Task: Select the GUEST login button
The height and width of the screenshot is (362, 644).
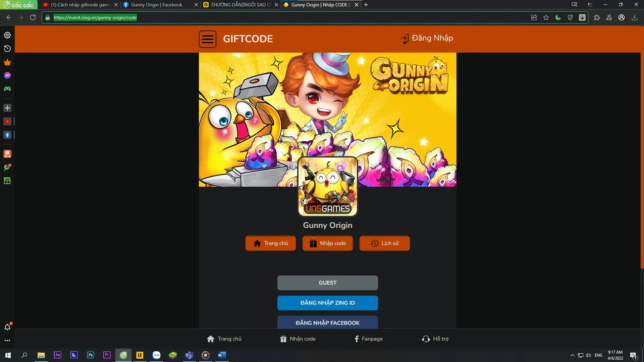Action: 327,283
